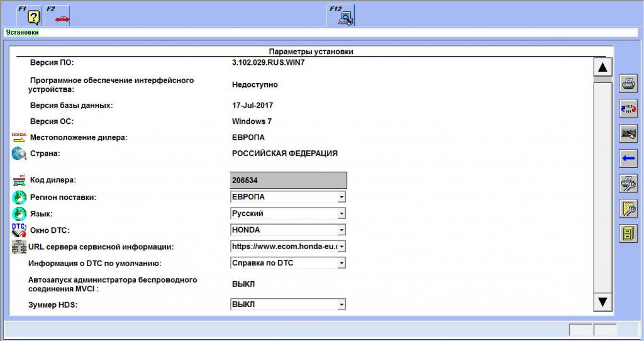Click the Honda dealer location icon

point(18,137)
